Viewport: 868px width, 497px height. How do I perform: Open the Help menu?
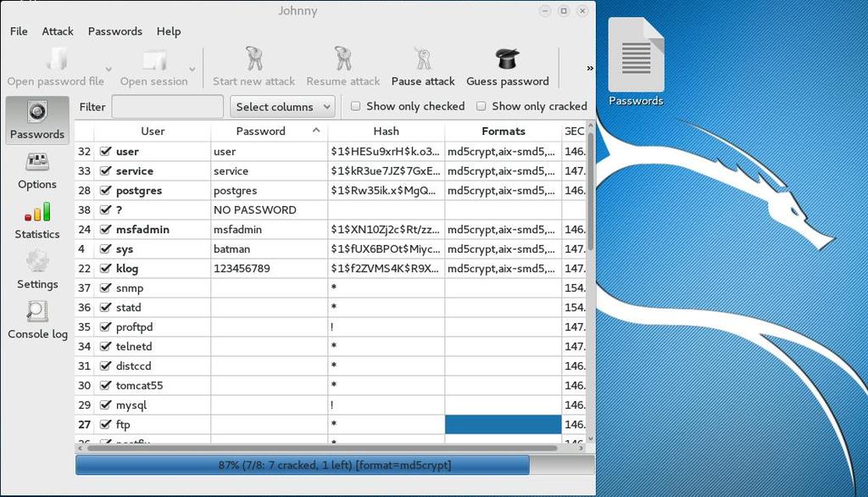[x=169, y=31]
